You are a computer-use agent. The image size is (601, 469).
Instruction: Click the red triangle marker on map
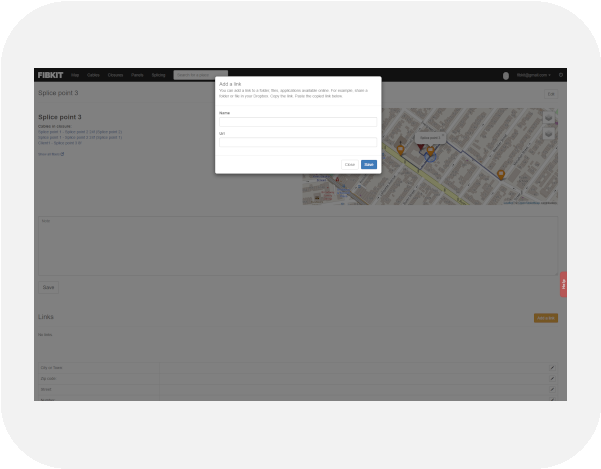tap(420, 147)
